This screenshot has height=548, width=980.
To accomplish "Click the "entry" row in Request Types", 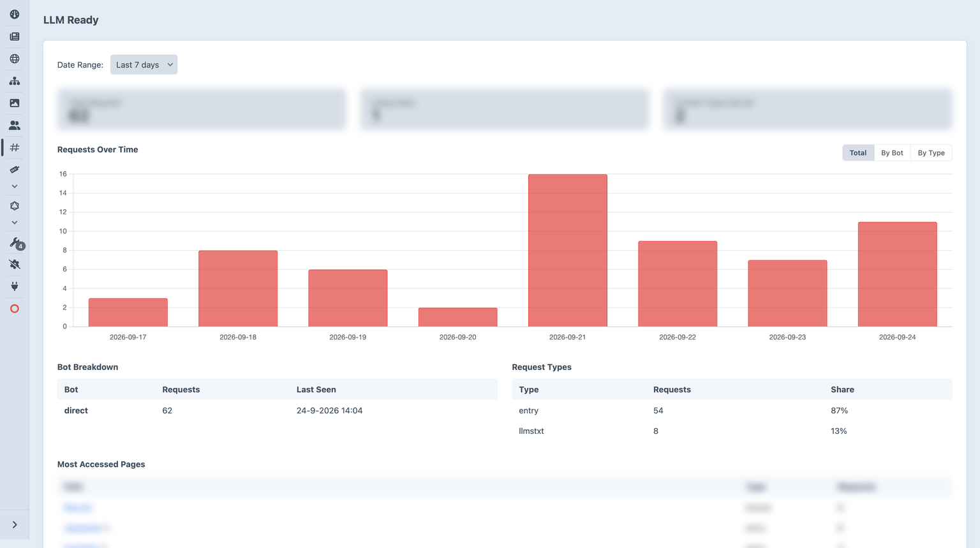I will coord(732,410).
